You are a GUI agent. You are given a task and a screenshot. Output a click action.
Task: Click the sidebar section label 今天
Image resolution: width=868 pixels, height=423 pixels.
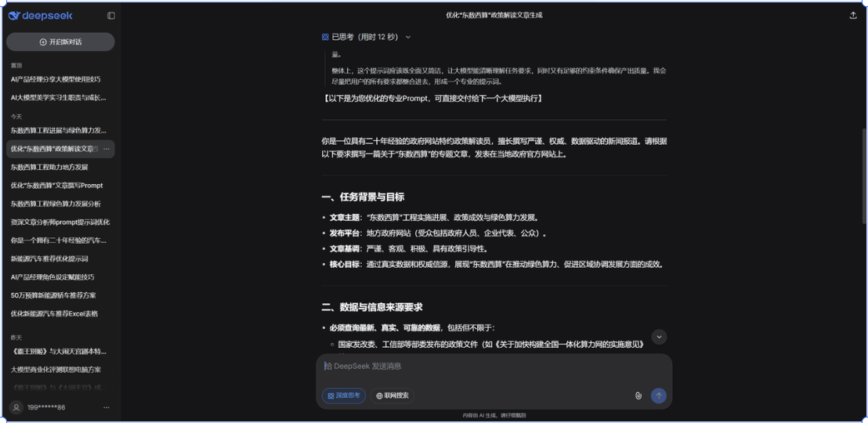pyautogui.click(x=16, y=117)
